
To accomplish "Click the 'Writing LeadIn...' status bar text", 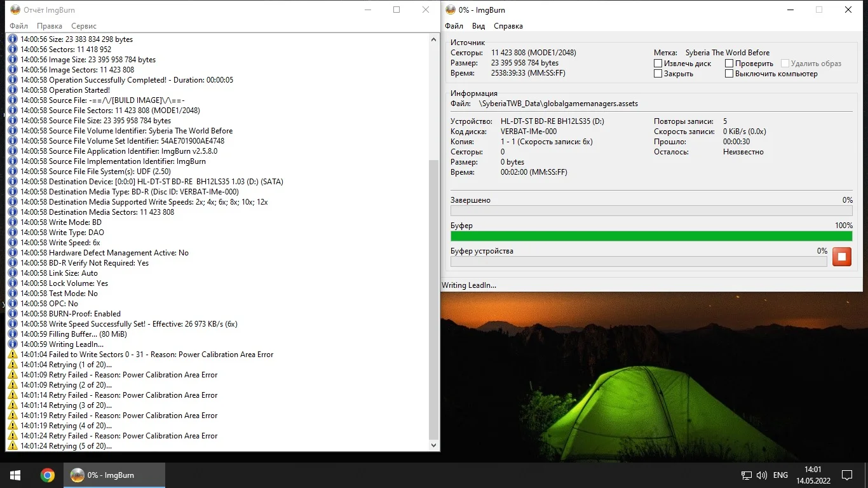I will coord(469,285).
